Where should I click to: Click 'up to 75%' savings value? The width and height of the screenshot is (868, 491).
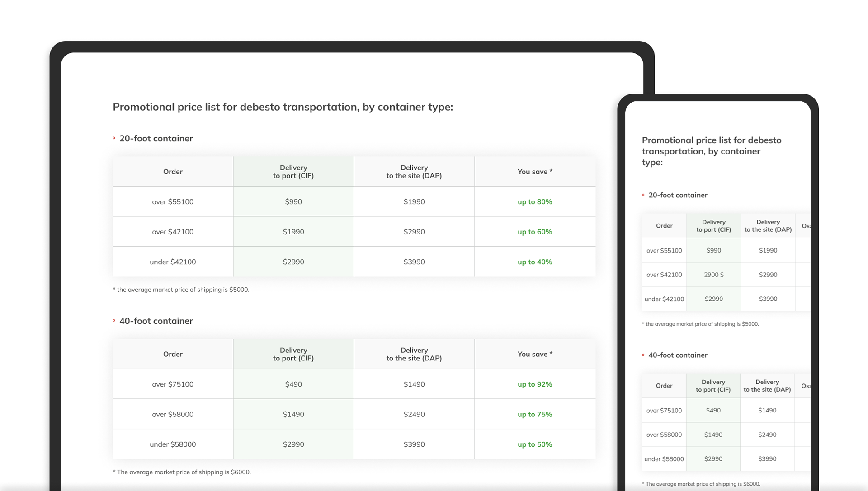535,414
